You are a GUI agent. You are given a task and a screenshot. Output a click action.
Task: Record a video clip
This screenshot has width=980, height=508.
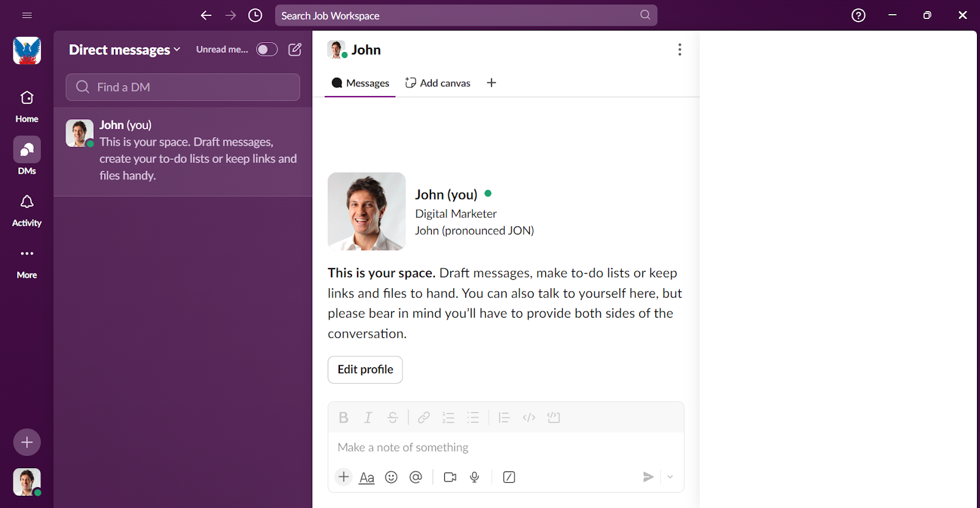(x=450, y=477)
